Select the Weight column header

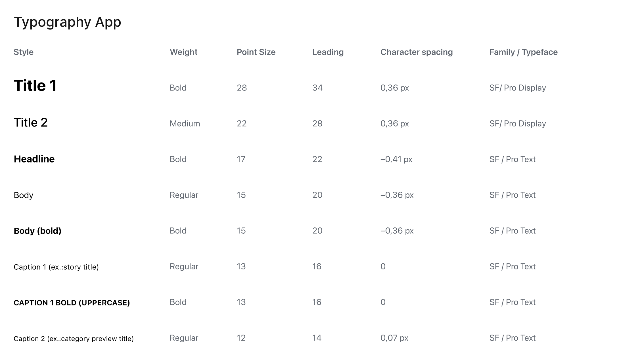coord(183,52)
